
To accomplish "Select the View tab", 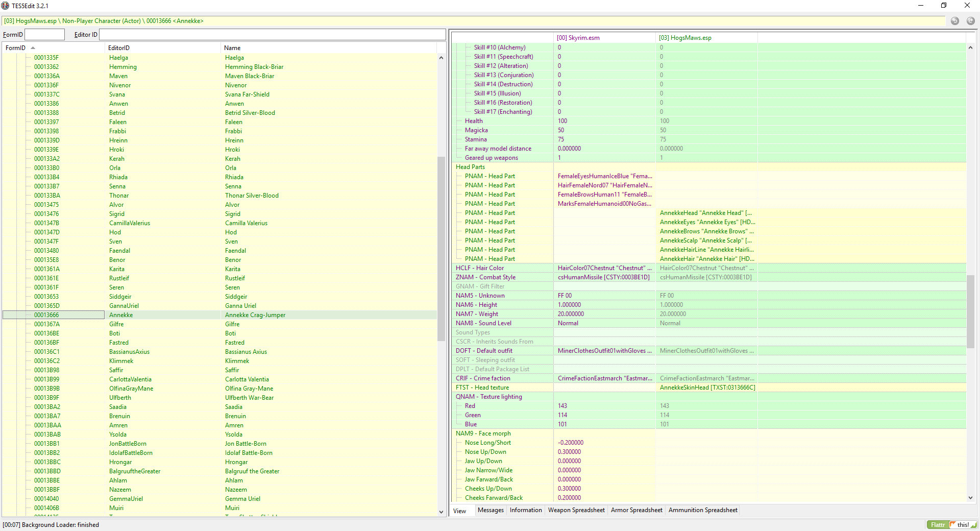I will 460,511.
